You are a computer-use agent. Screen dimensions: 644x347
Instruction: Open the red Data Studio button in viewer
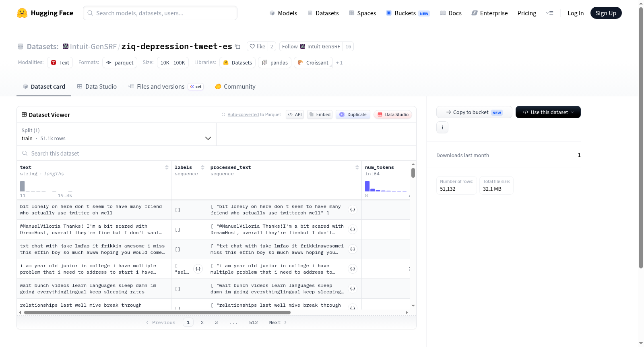[393, 114]
